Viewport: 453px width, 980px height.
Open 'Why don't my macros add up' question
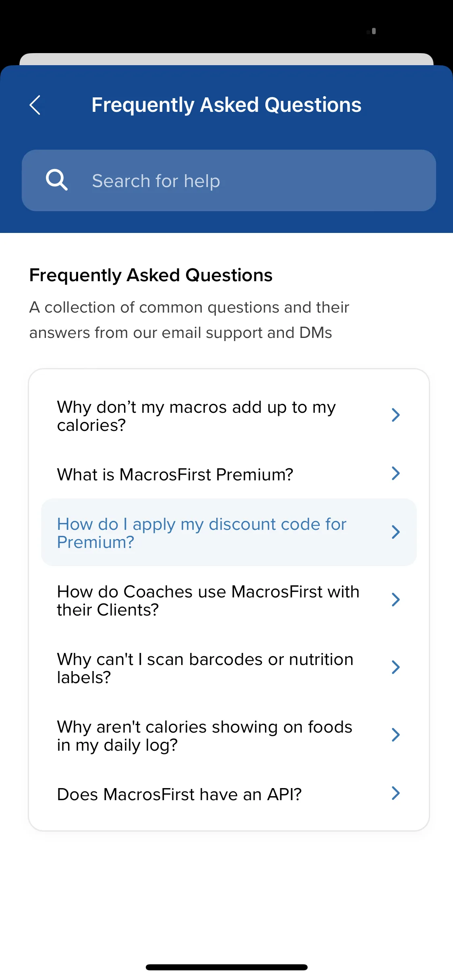(229, 416)
